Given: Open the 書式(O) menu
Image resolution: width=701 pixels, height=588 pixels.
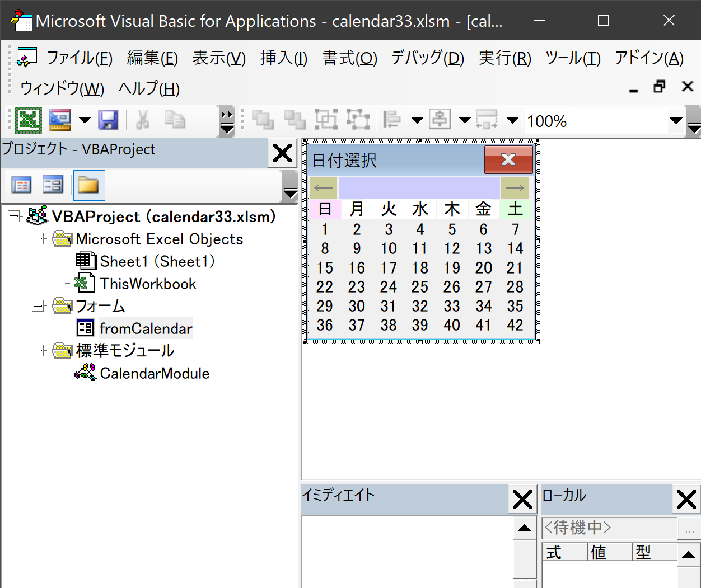Looking at the screenshot, I should 350,58.
